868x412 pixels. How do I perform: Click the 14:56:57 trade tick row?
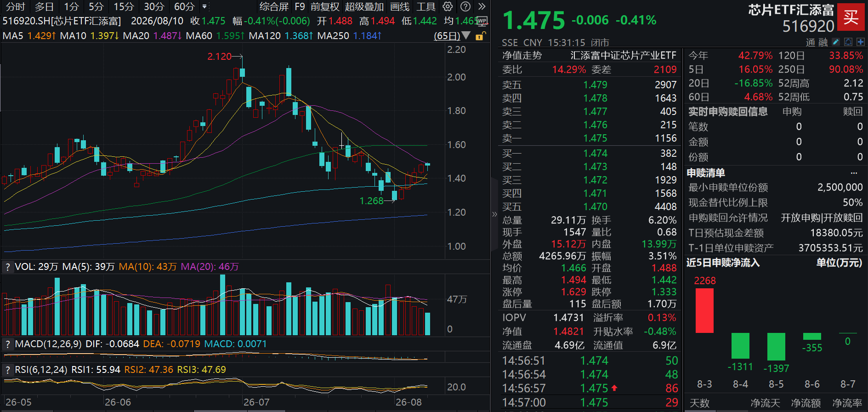590,388
